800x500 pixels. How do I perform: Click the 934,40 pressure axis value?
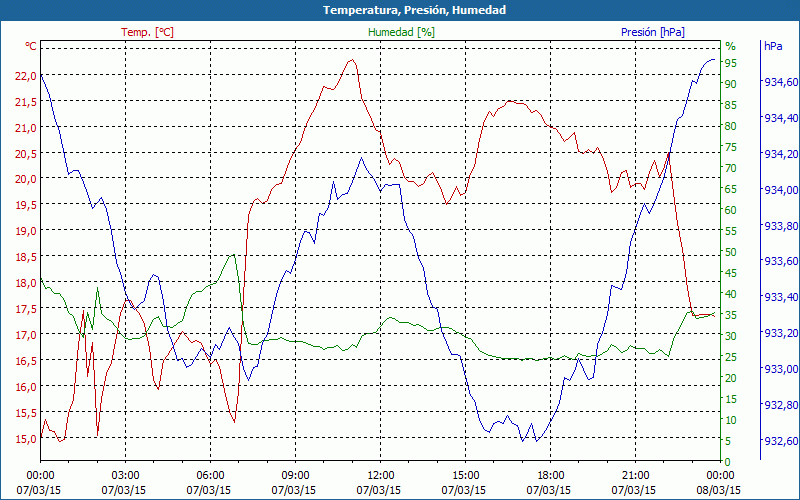[x=781, y=118]
